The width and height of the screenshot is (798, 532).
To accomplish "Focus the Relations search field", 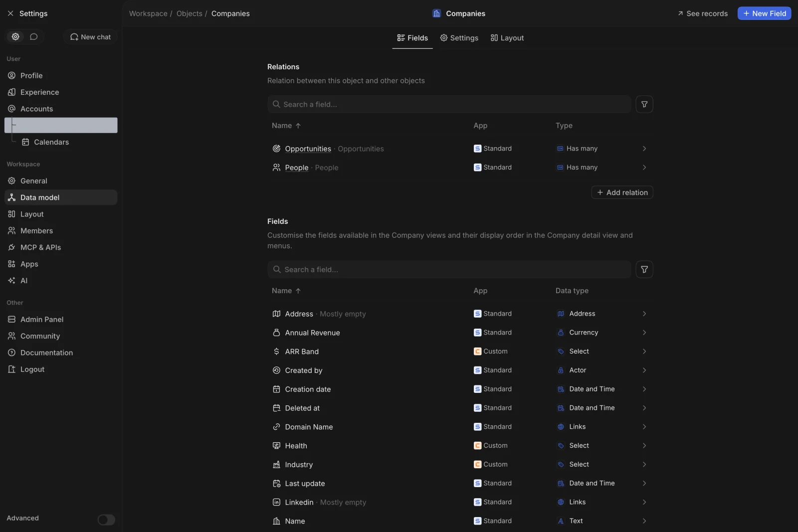I will click(449, 104).
